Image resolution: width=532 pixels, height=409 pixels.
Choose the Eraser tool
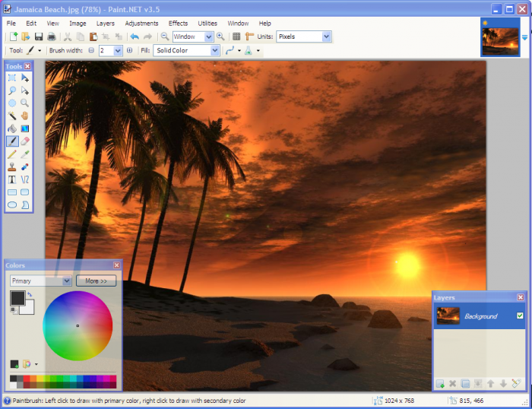pyautogui.click(x=25, y=141)
